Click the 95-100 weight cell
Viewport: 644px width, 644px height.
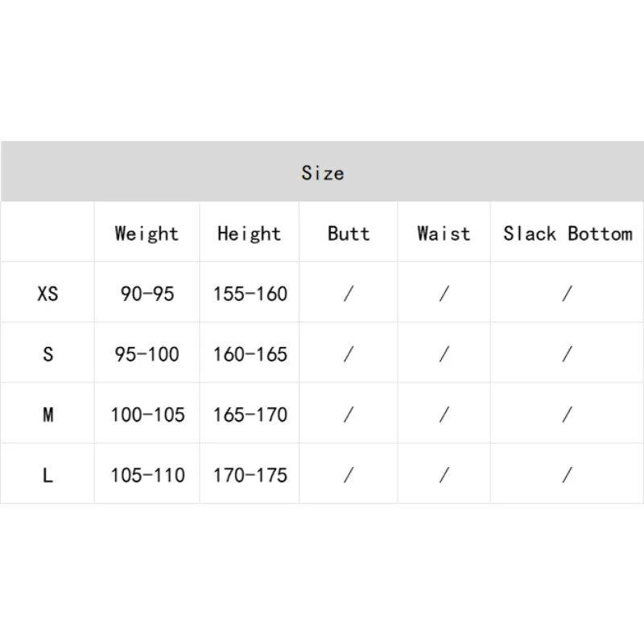tap(147, 354)
